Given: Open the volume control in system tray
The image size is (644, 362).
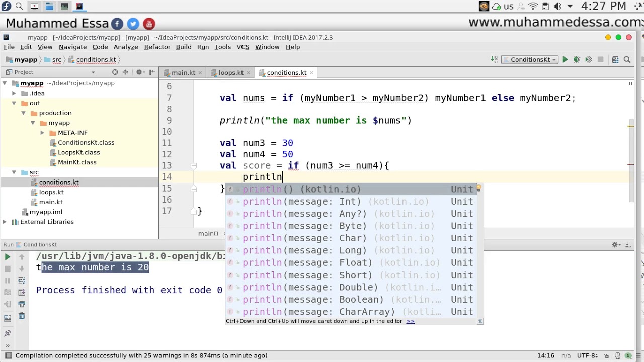Looking at the screenshot, I should (557, 6).
